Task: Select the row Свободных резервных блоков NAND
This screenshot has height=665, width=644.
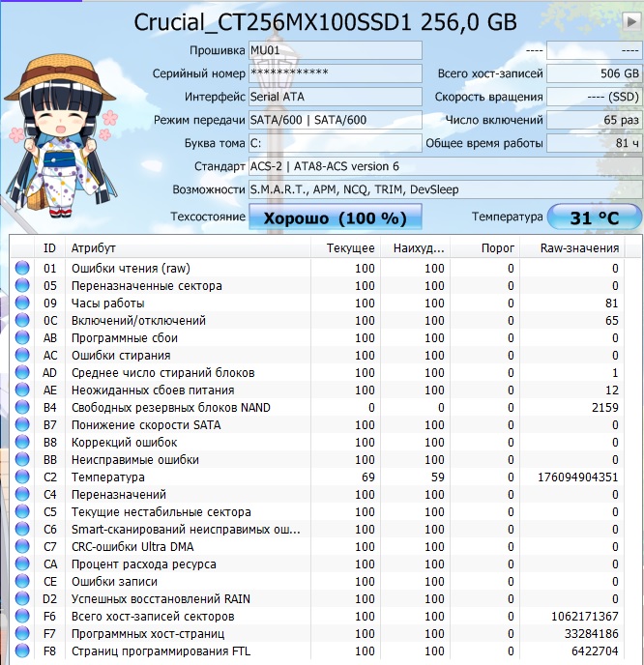Action: pos(317,408)
